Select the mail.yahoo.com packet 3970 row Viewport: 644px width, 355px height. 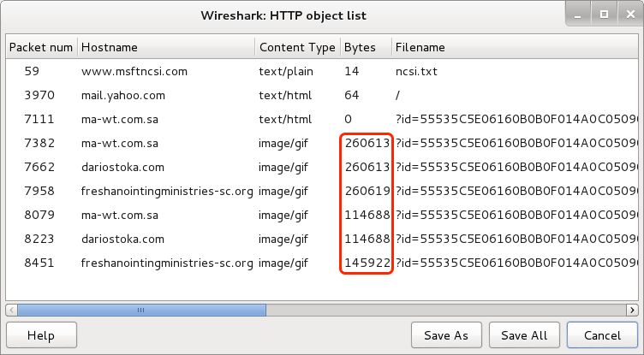(322, 95)
